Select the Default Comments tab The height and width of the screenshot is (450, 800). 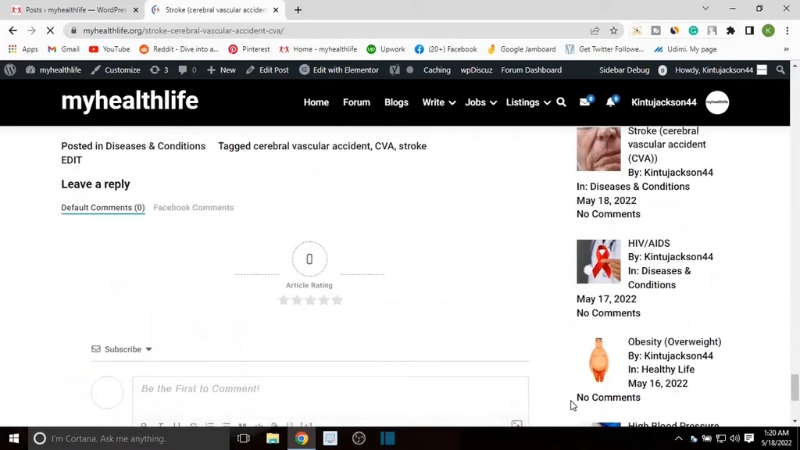pyautogui.click(x=103, y=208)
